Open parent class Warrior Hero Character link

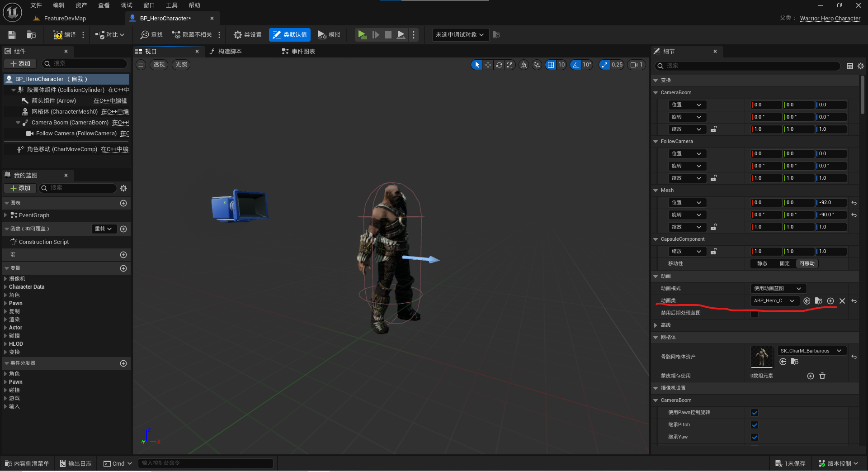(x=830, y=19)
